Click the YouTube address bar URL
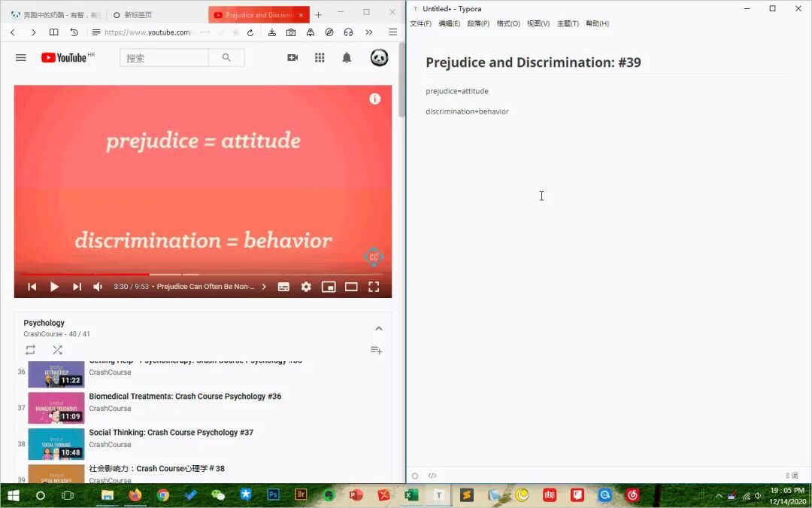The height and width of the screenshot is (508, 812). (x=147, y=32)
